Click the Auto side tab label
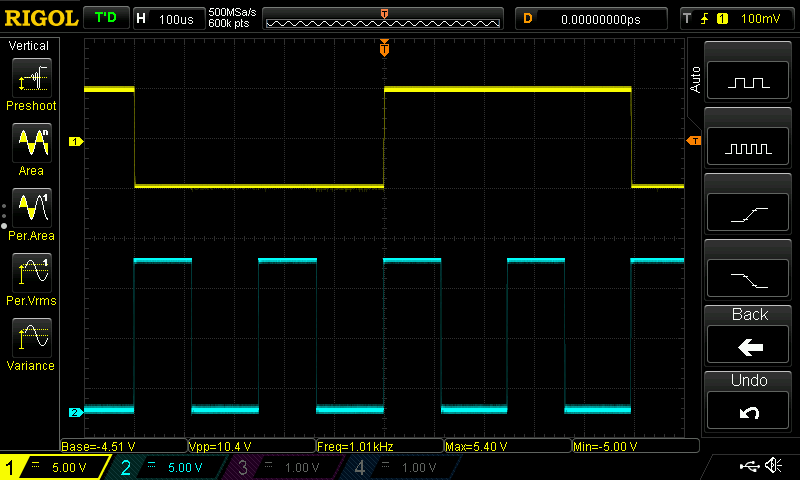800x480 pixels. tap(695, 80)
